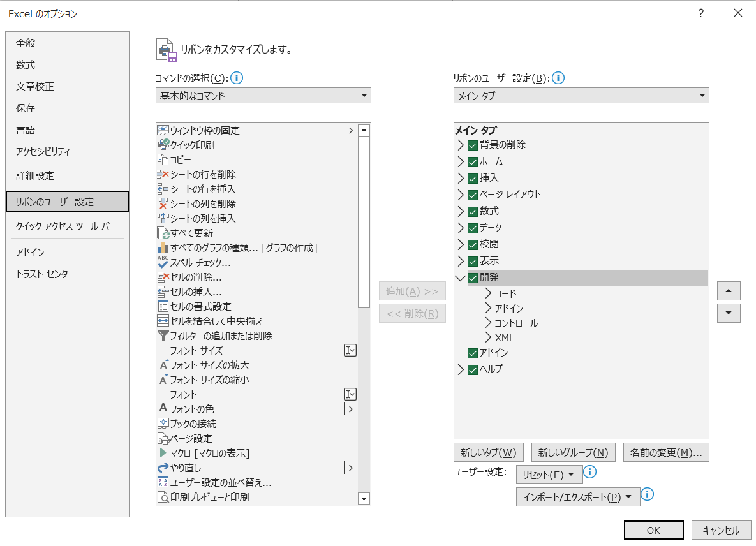Click the ブックの接続 icon
The image size is (756, 546).
tap(163, 423)
